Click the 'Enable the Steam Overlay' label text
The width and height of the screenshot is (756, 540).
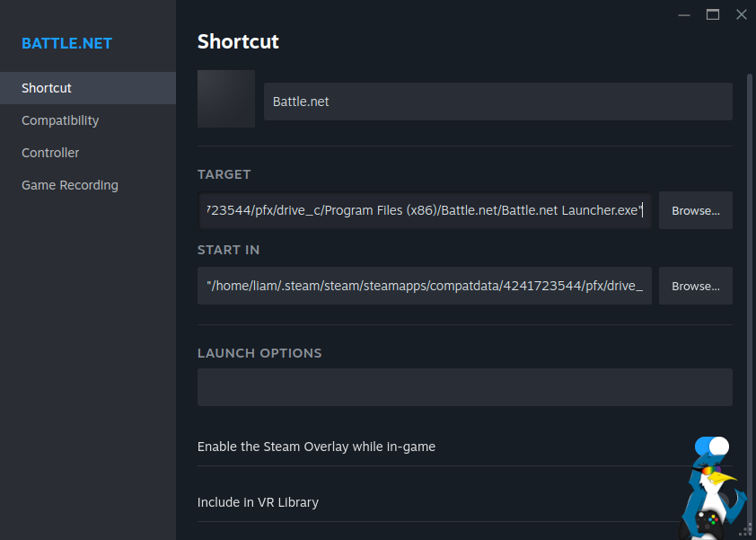(316, 447)
